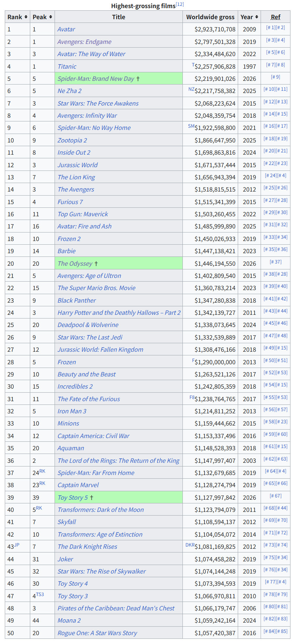The height and width of the screenshot is (644, 296).
Task: Open Top Gun: Maverick link
Action: pos(83,214)
